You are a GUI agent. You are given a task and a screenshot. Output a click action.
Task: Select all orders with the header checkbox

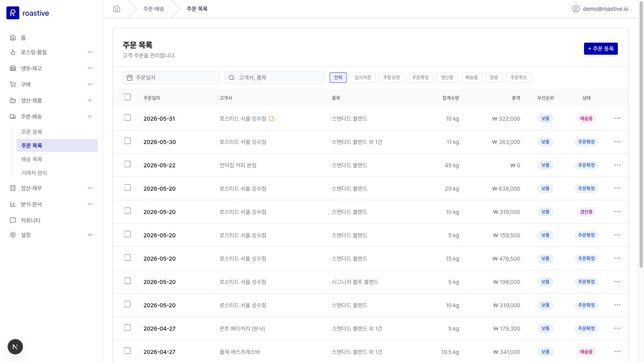128,97
